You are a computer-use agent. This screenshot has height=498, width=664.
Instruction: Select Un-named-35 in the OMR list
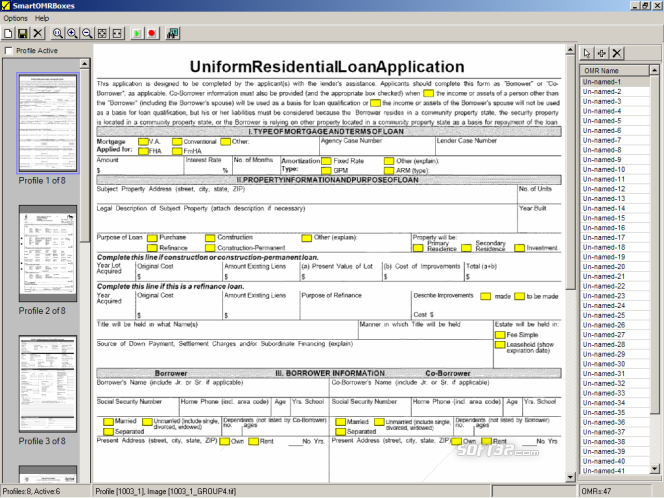click(x=615, y=413)
